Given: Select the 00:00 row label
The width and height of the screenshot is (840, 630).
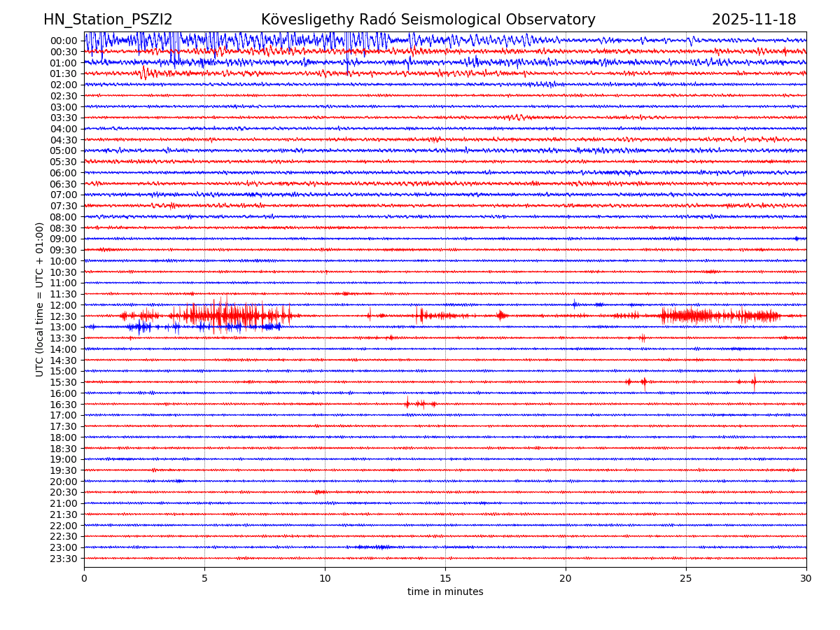Looking at the screenshot, I should [x=64, y=41].
